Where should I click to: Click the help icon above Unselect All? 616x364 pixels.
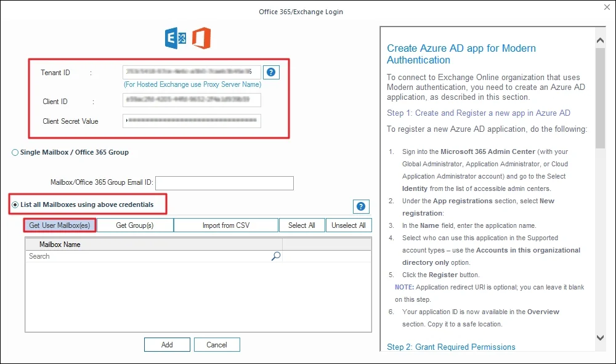360,206
